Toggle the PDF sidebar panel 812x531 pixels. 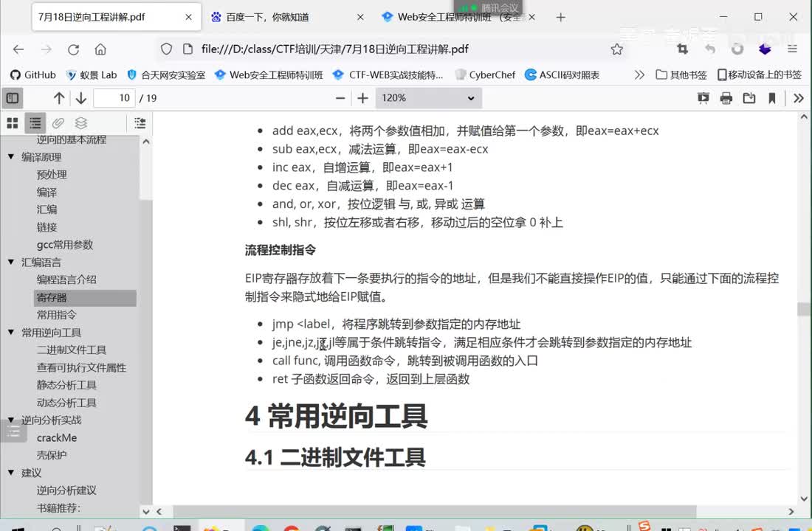coord(13,98)
